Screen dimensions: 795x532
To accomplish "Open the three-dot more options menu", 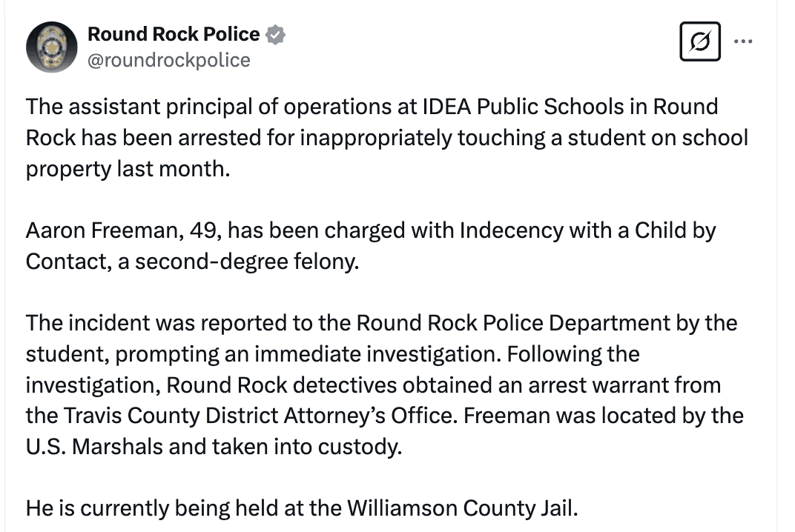I will [742, 41].
